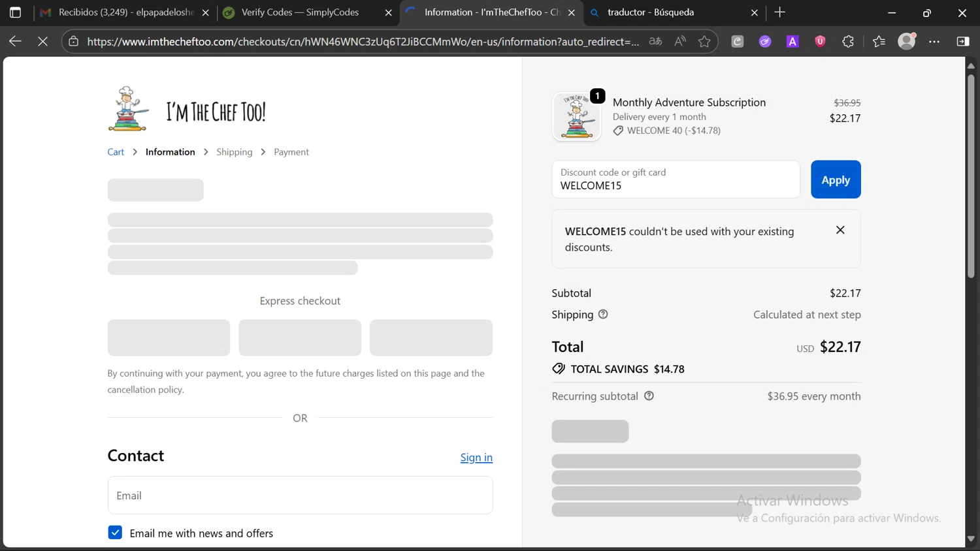Activate the read aloud icon
This screenshot has height=551, width=980.
(680, 41)
